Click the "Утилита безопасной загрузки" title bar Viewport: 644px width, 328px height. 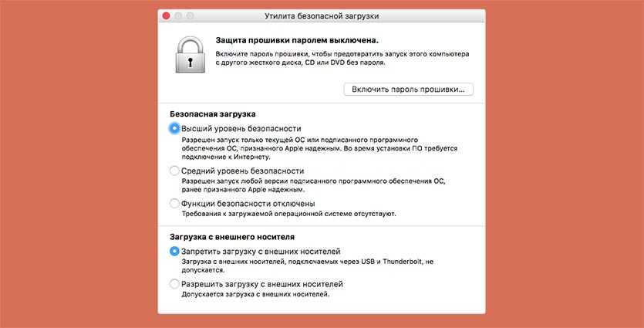322,15
